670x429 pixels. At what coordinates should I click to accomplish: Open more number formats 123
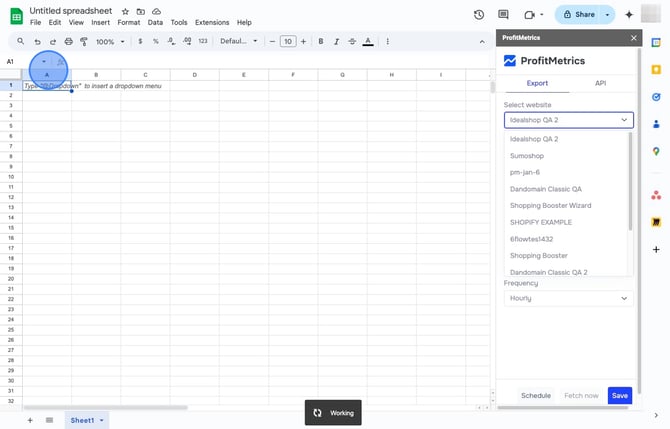(x=203, y=41)
